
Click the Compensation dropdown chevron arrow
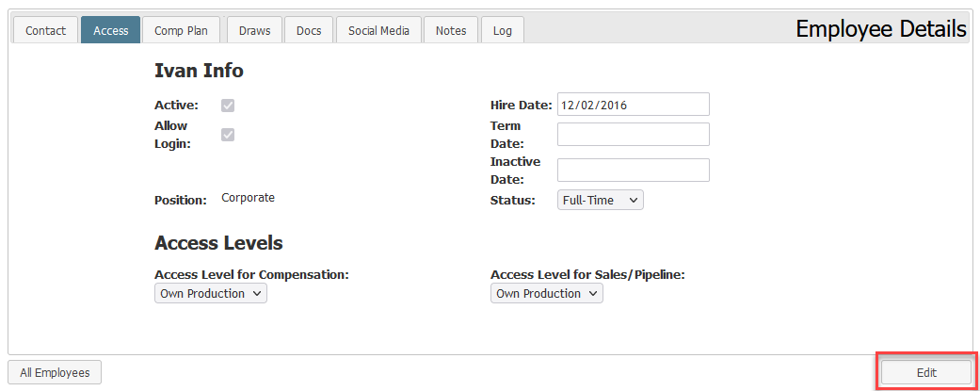coord(256,293)
